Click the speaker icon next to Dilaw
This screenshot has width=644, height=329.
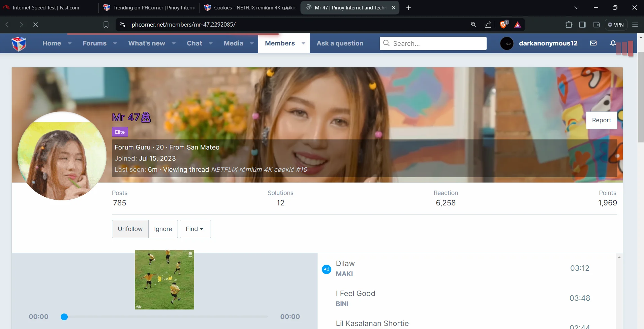tap(326, 269)
